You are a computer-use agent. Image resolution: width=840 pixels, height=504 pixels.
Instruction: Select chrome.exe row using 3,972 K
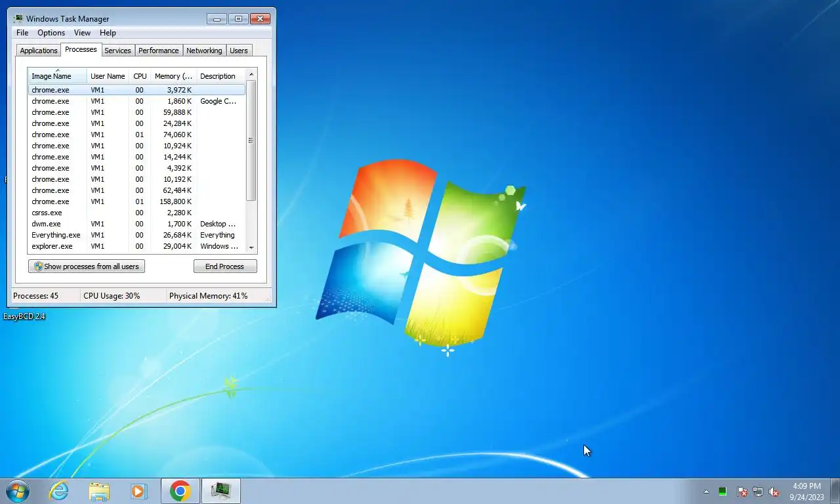click(136, 90)
